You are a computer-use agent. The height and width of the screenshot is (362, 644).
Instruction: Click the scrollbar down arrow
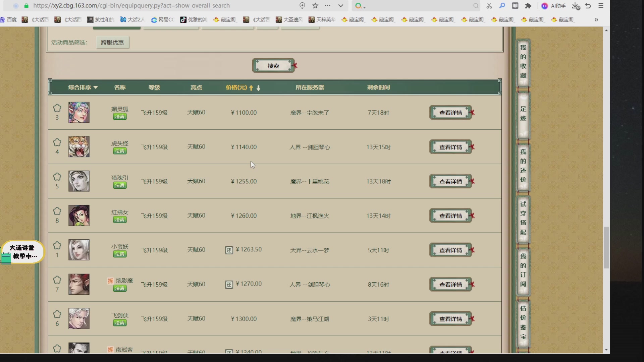pos(606,350)
